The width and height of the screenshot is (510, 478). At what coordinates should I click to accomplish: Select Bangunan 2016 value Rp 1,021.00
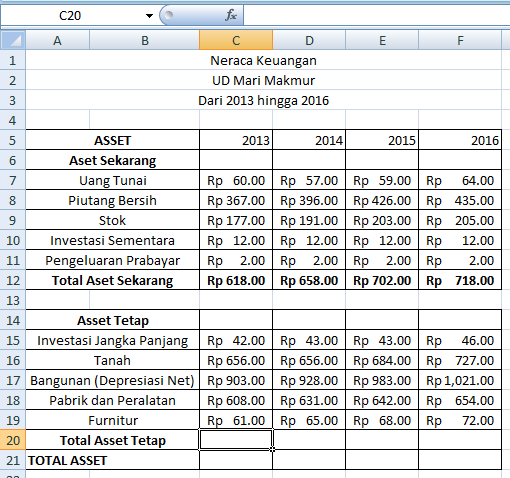point(460,380)
